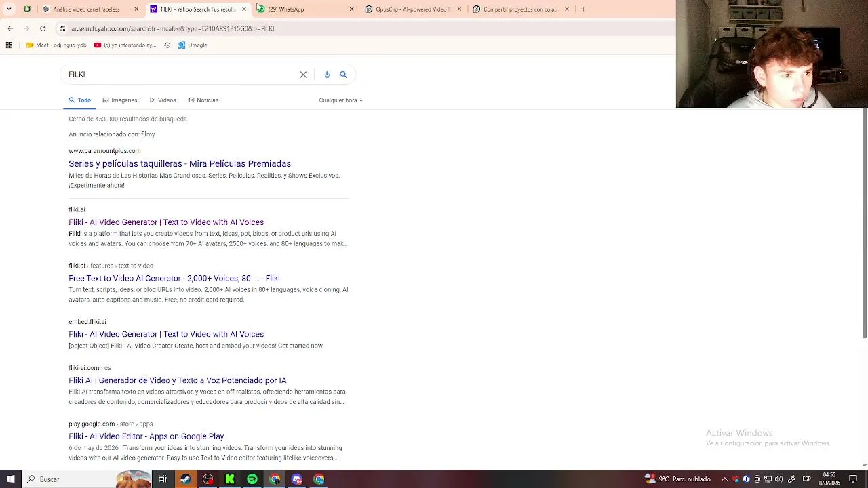Reload the Yahoo search page

coord(43,28)
